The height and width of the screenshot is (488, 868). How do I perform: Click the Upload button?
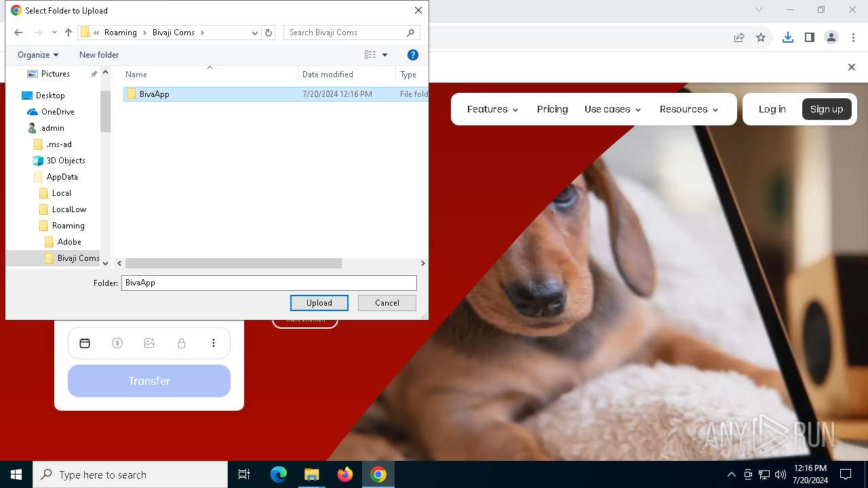pos(319,303)
